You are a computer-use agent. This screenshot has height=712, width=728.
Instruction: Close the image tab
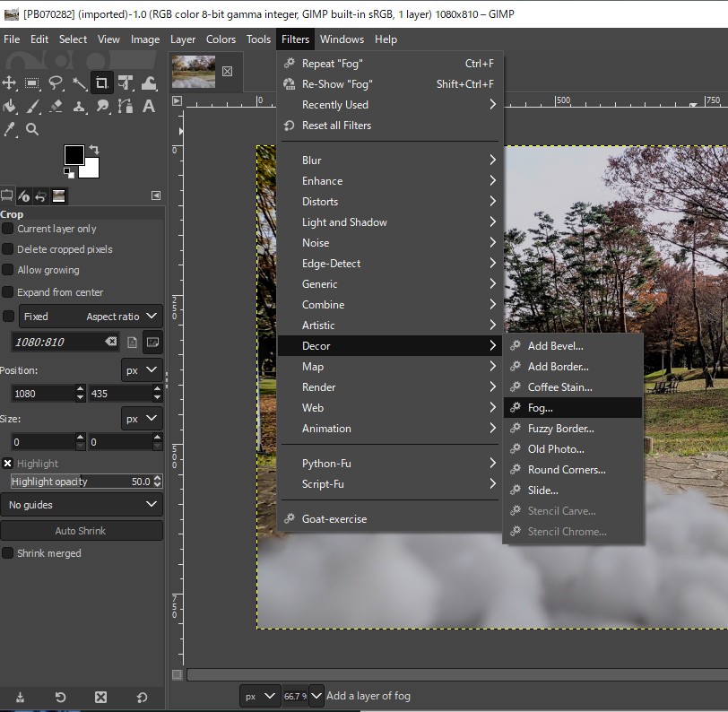[227, 71]
